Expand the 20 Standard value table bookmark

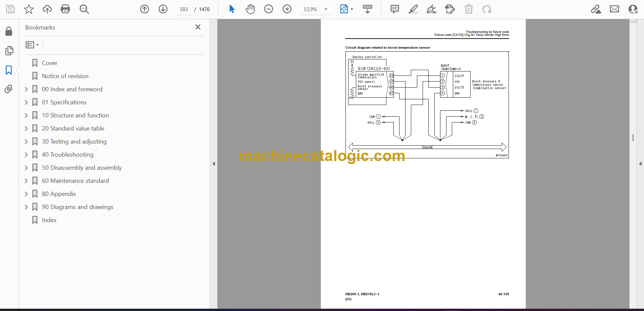(x=26, y=128)
